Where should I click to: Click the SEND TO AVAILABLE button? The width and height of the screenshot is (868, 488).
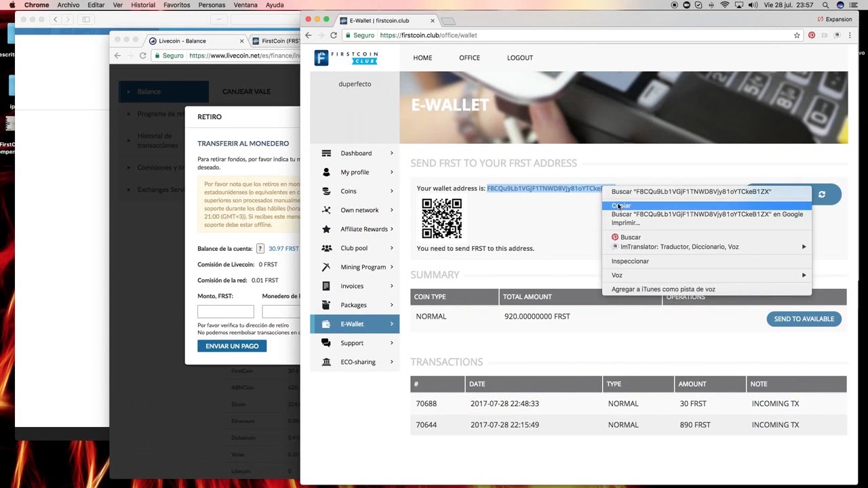pyautogui.click(x=804, y=319)
